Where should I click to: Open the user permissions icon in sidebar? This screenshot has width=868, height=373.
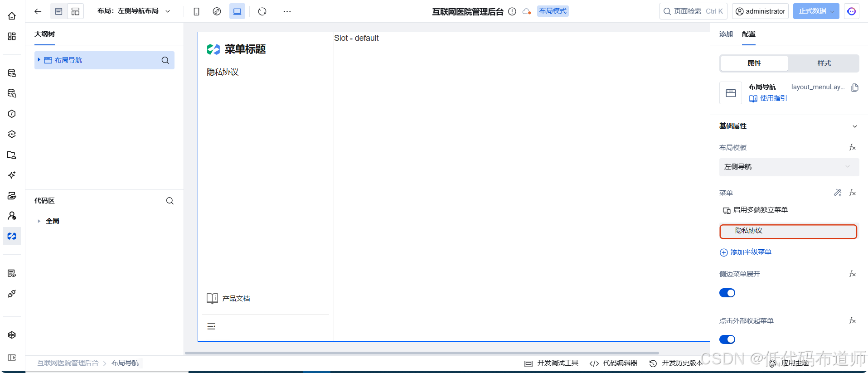click(x=12, y=216)
